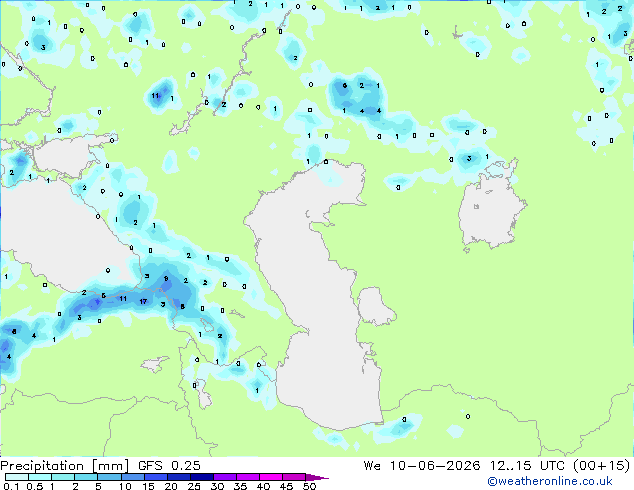Click the arrow tip above 50 mm in legend
This screenshot has width=634, height=490.
pos(318,477)
